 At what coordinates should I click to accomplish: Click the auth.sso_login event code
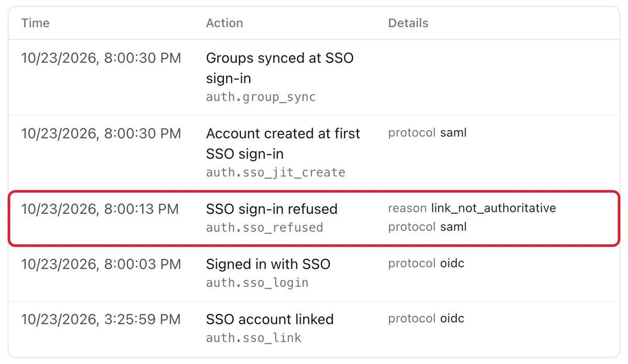point(257,283)
